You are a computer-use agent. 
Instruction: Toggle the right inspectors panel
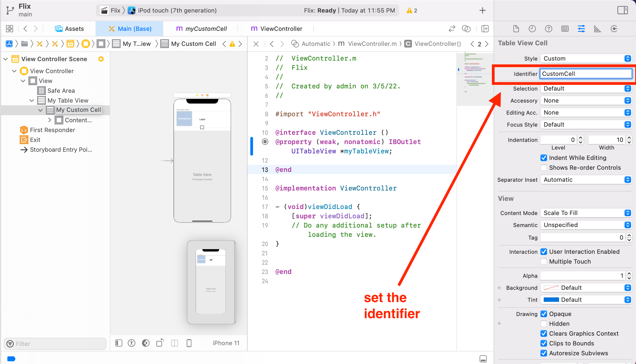(x=622, y=10)
